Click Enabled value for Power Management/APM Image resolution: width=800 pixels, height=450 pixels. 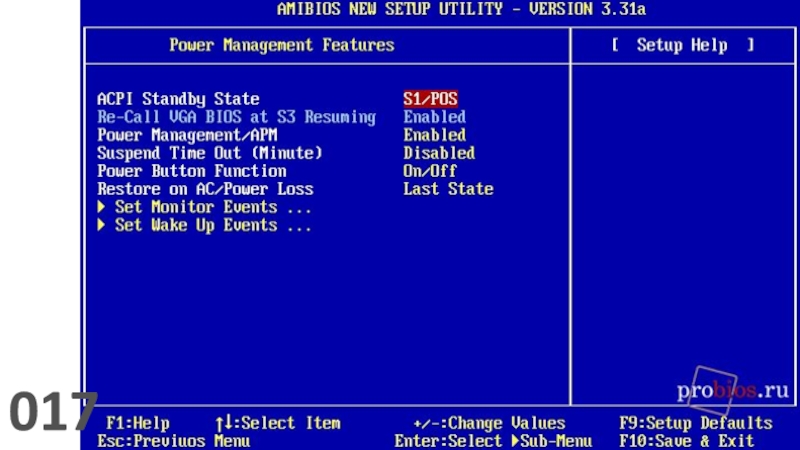tap(434, 135)
